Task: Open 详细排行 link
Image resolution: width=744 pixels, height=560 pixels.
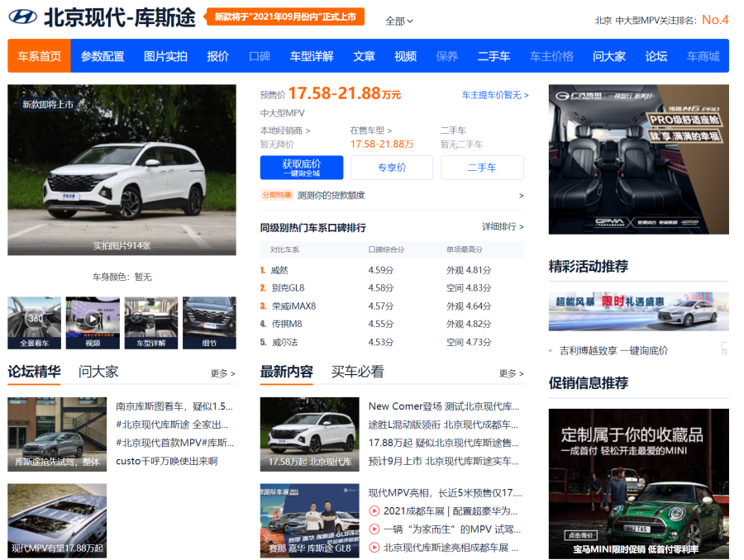Action: pos(503,226)
